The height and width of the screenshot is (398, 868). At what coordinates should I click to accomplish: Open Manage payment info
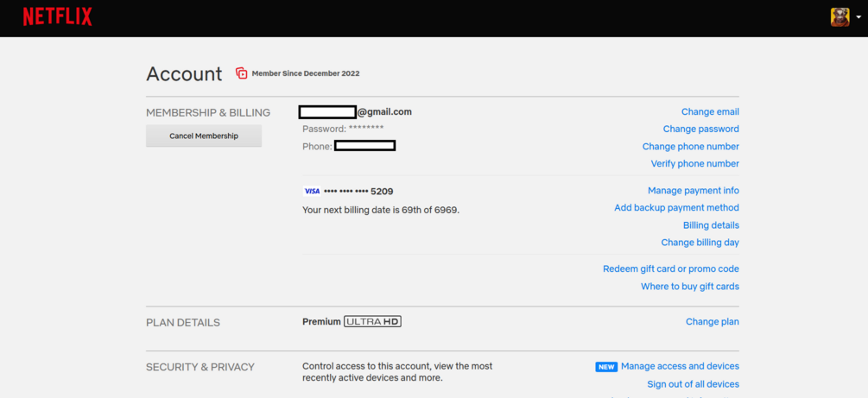(x=693, y=191)
